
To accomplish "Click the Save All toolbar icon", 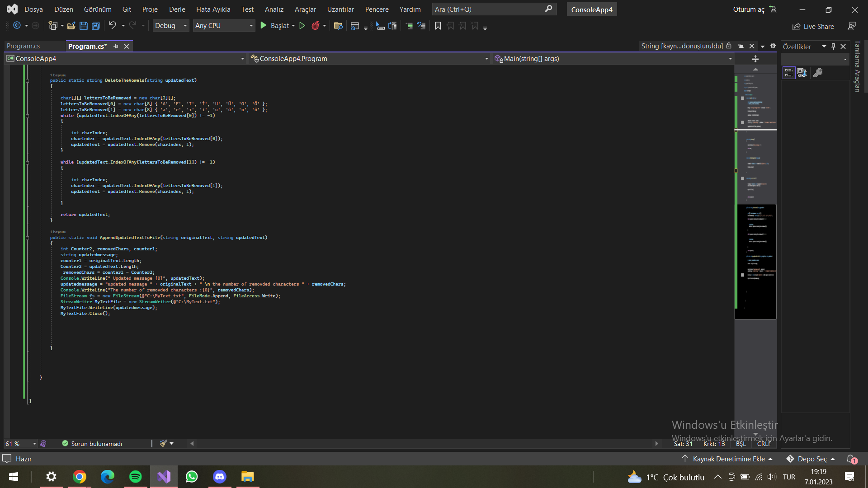I will 95,26.
